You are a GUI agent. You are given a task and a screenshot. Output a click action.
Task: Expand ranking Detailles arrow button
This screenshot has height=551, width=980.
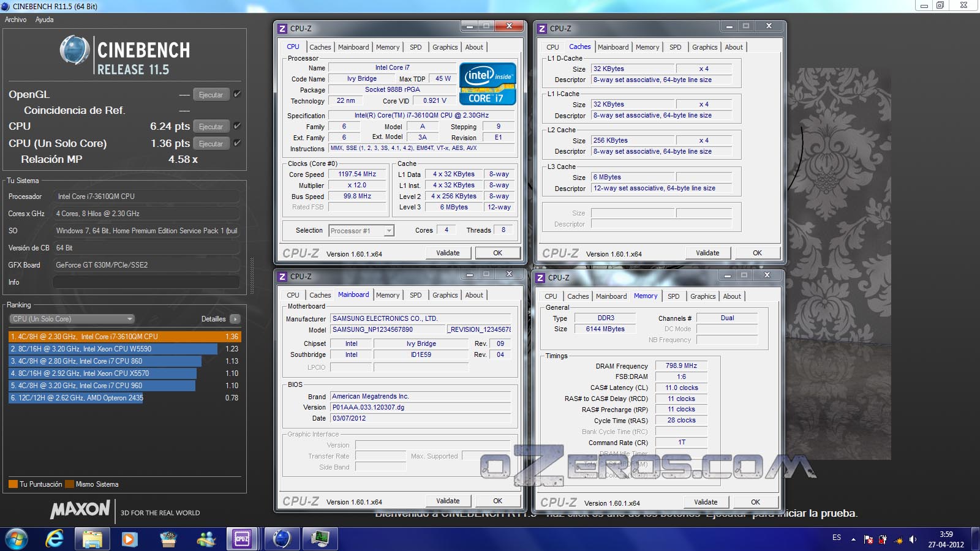tap(235, 319)
